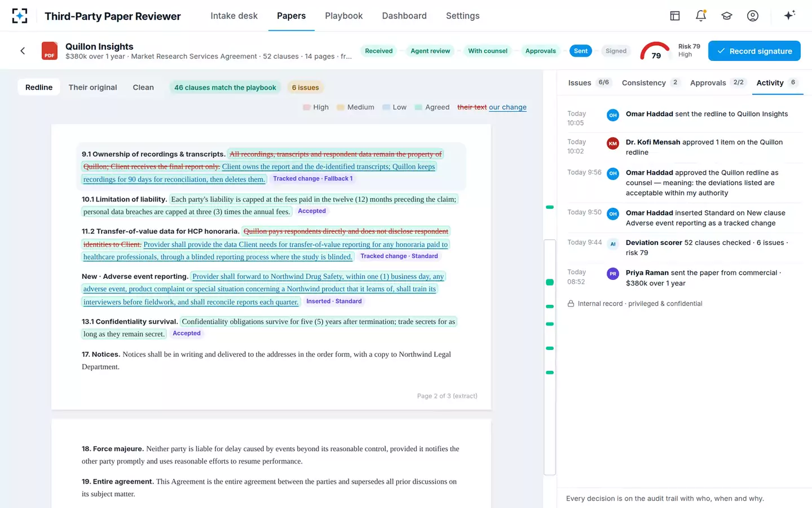Click the High severity legend swatch
812x508 pixels.
pos(307,107)
